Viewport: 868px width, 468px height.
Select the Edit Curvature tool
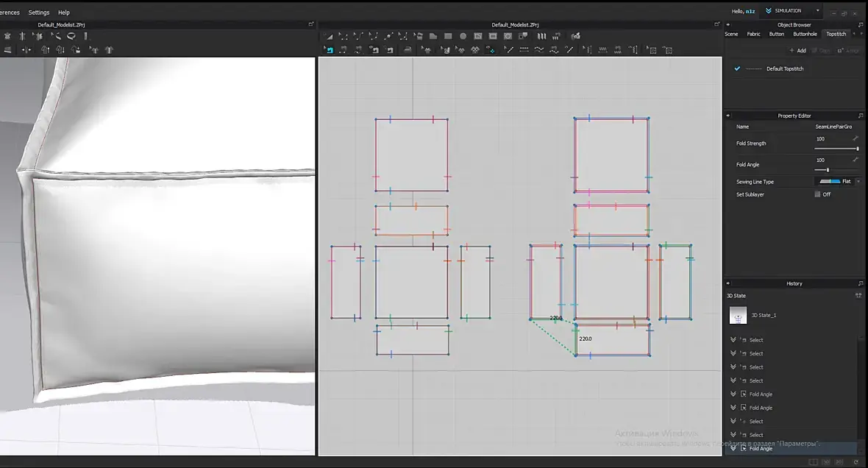click(x=357, y=36)
